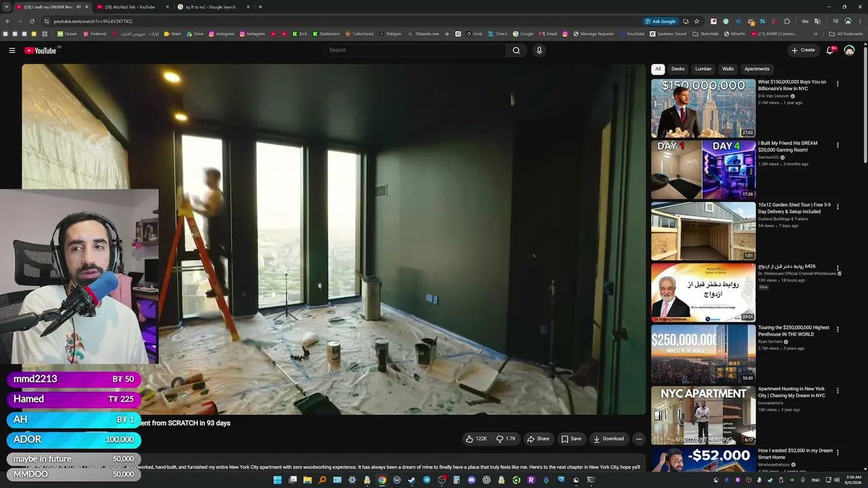Bookmark this page with star icon
Screen dimensions: 868x488
click(x=696, y=21)
